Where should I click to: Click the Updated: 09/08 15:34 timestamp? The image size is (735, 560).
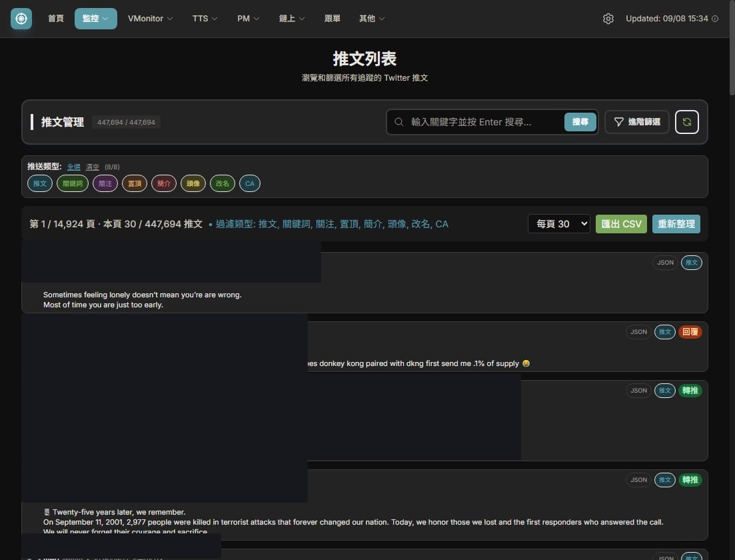[x=666, y=19]
